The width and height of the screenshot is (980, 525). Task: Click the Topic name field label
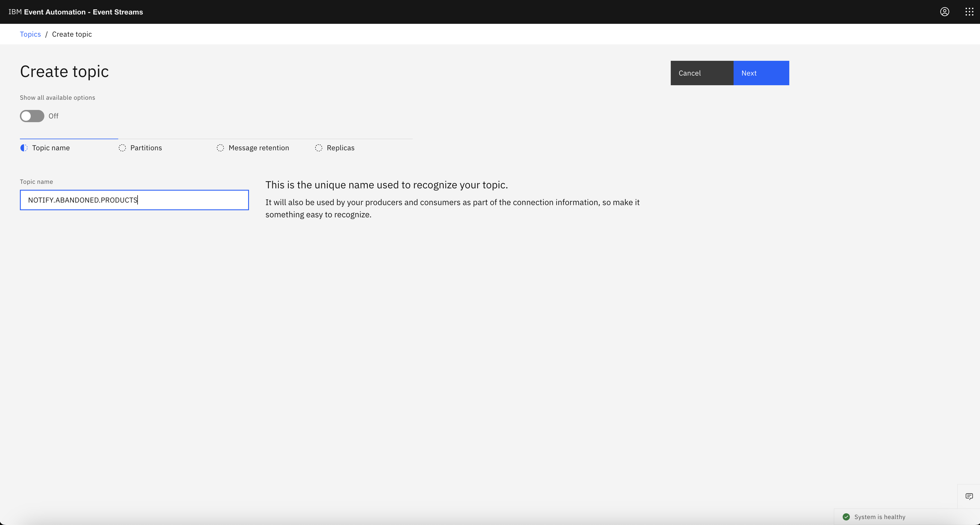[36, 182]
